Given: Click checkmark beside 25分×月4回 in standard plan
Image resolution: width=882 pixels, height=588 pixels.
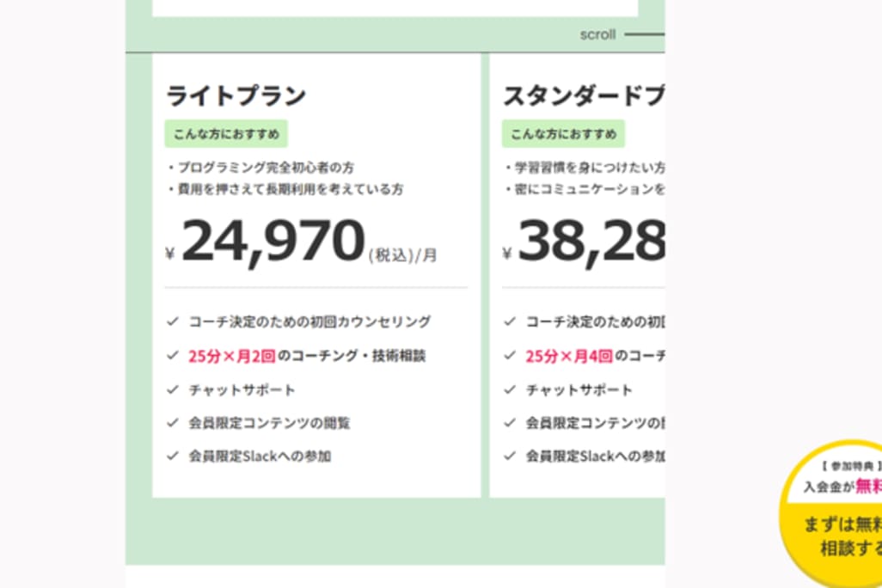Looking at the screenshot, I should click(510, 355).
